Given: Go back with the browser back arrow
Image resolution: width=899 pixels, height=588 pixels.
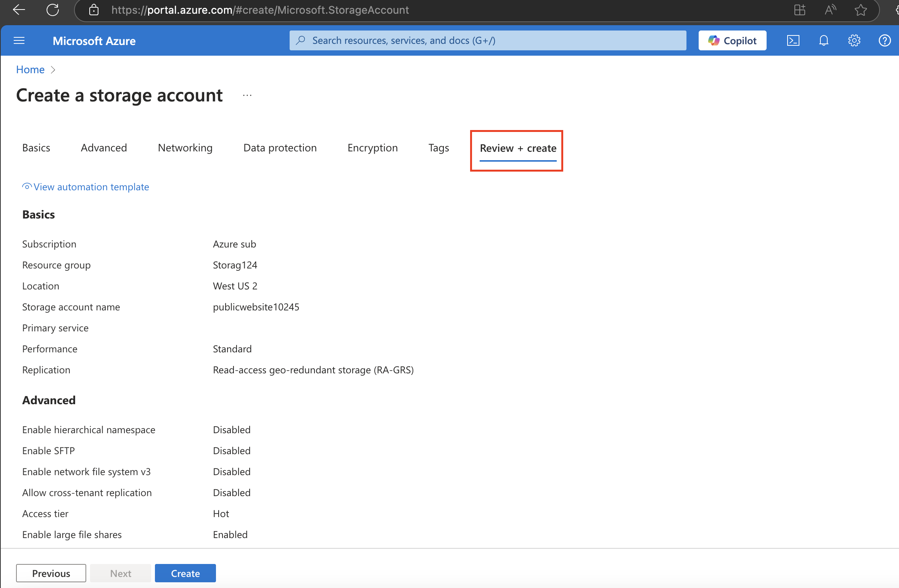Looking at the screenshot, I should point(19,10).
